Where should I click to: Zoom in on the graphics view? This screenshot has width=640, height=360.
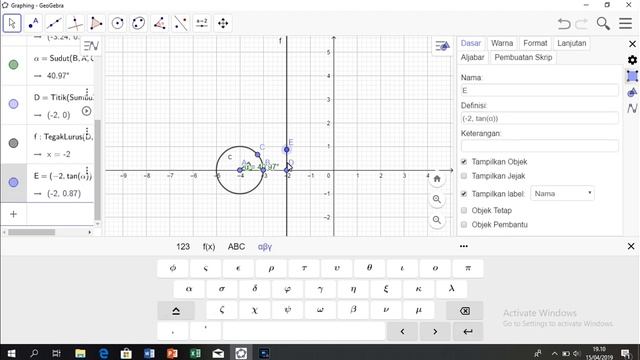[x=437, y=200]
